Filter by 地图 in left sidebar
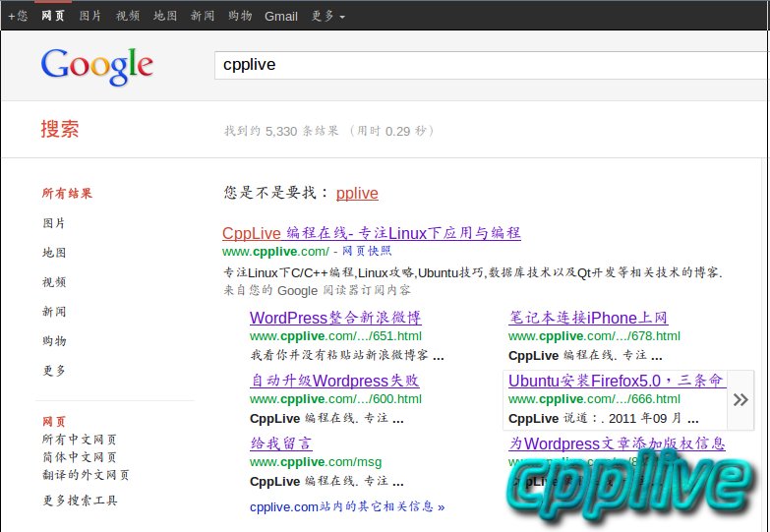The image size is (770, 532). (54, 253)
